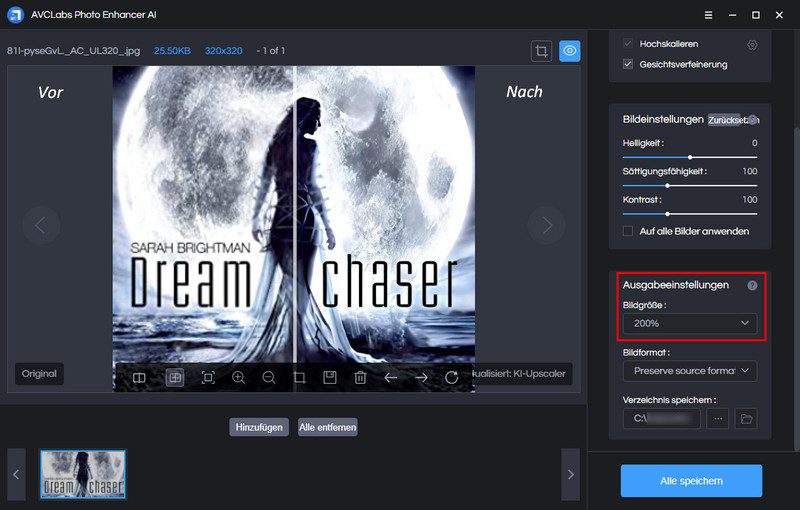The height and width of the screenshot is (510, 800).
Task: Click the file name 81l-pyseGvL._AC_UL320_.jpg
Action: tap(73, 51)
